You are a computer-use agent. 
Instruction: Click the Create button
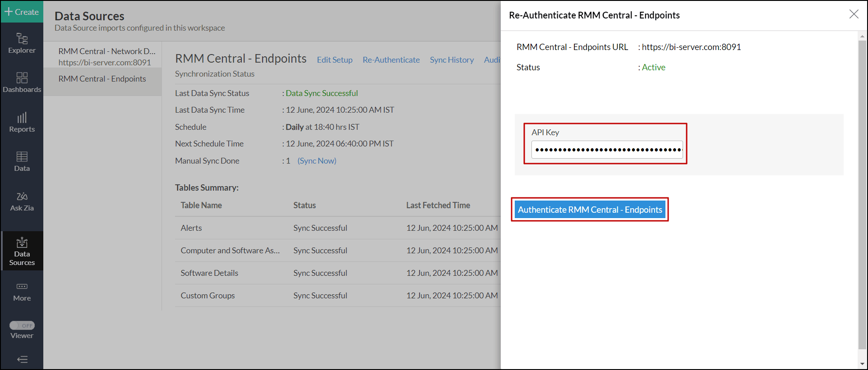coord(22,12)
